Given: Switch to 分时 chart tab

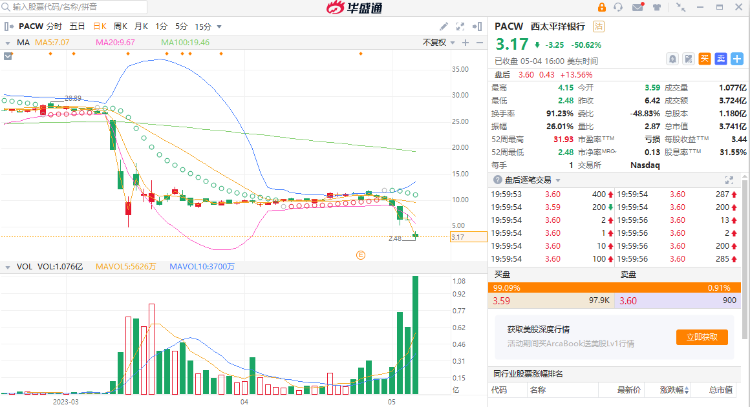Looking at the screenshot, I should point(54,26).
